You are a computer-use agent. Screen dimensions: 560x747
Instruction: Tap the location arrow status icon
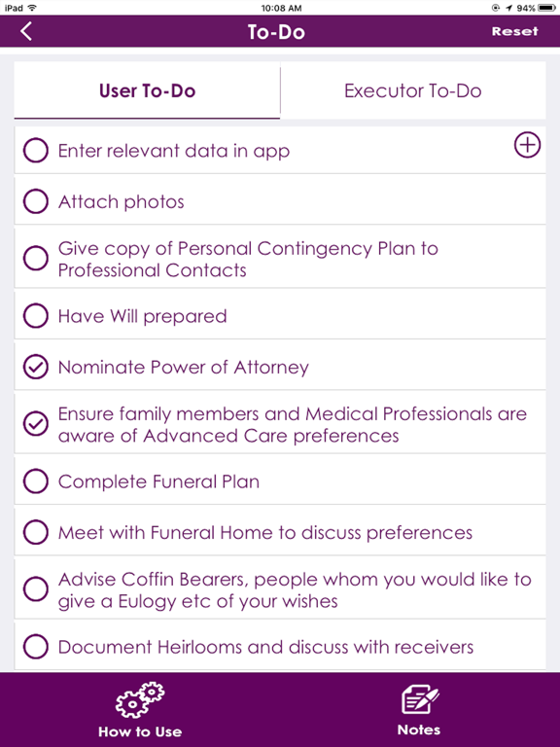pyautogui.click(x=509, y=8)
